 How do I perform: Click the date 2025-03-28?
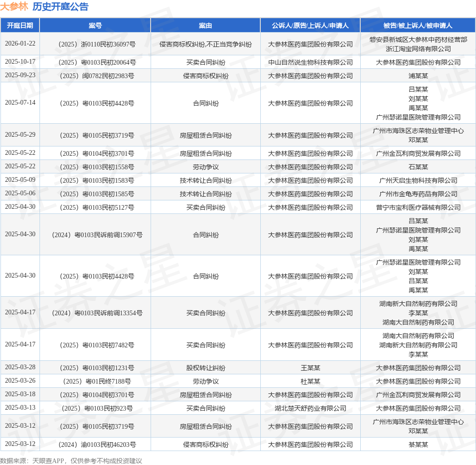[20, 367]
